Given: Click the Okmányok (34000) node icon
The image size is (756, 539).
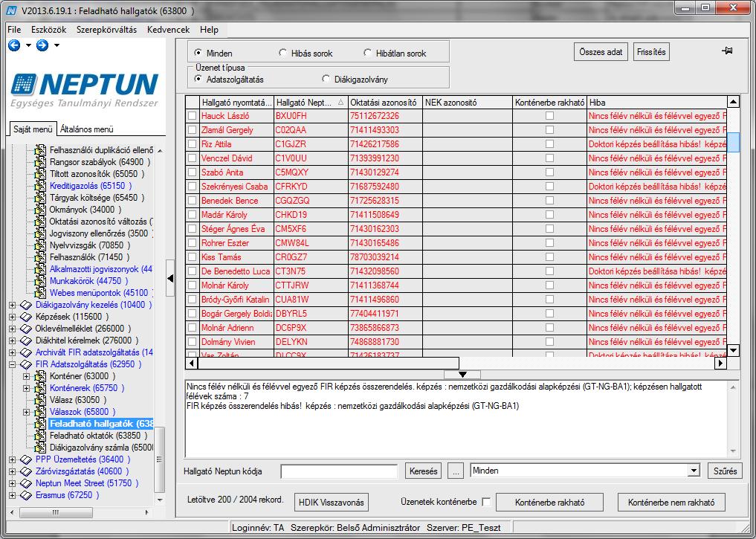Looking at the screenshot, I should [x=41, y=210].
